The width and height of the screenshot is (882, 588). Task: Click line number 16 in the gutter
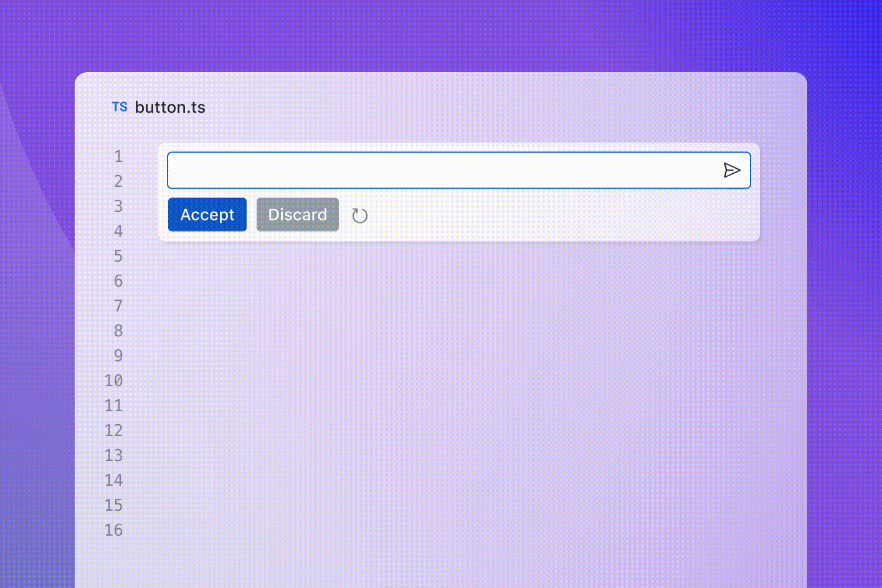(113, 530)
